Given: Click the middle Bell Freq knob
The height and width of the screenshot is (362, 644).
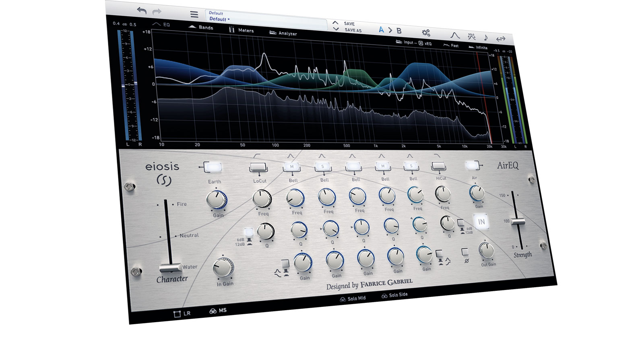Looking at the screenshot, I should pos(357,196).
